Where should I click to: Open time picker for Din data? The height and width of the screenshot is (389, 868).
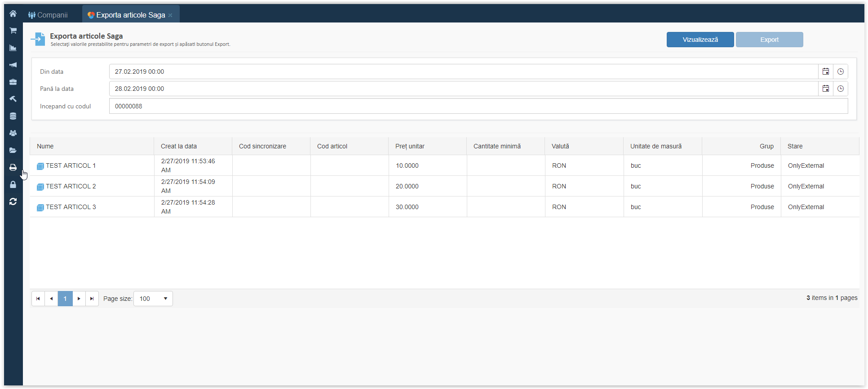tap(841, 72)
